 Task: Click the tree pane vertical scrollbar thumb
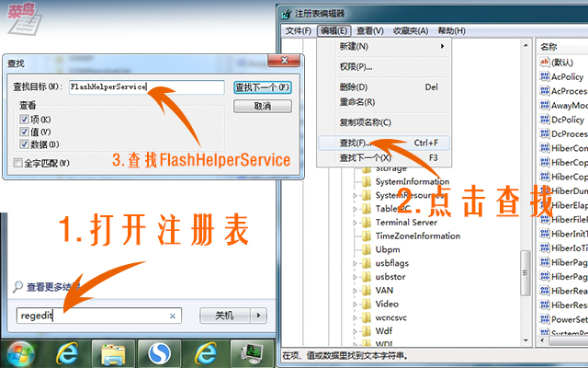coord(526,273)
